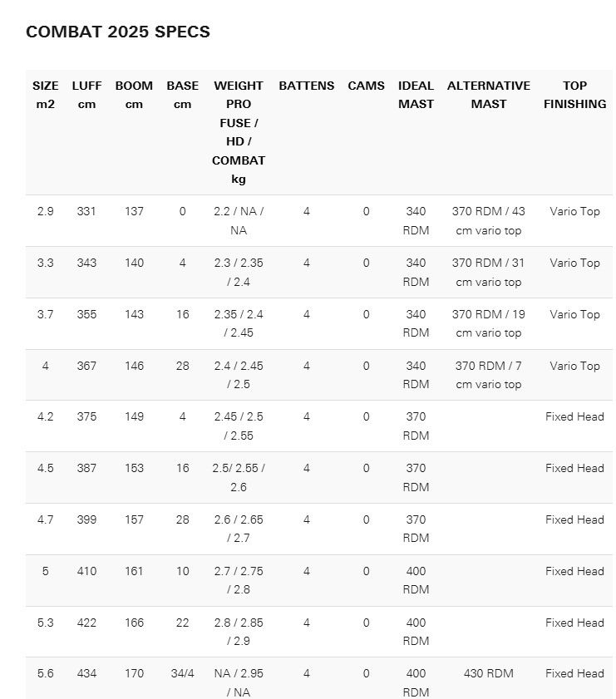The width and height of the screenshot is (616, 699).
Task: Select the weight cell 2.6 / 2.65 / 2.7
Action: (239, 529)
